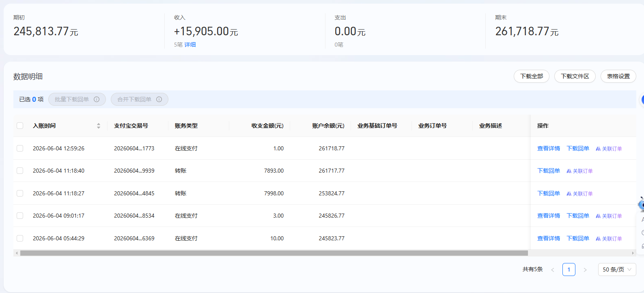Viewport: 644px width, 293px height.
Task: Click the 下载文件区 button
Action: [x=575, y=76]
